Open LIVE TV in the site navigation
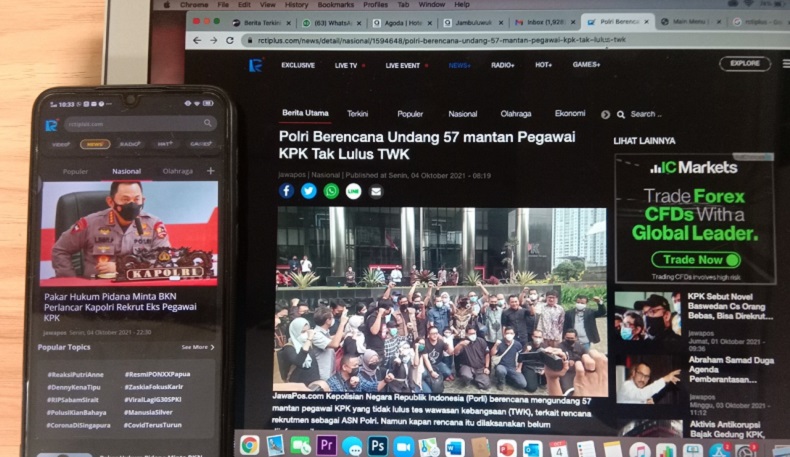The image size is (790, 457). 346,66
